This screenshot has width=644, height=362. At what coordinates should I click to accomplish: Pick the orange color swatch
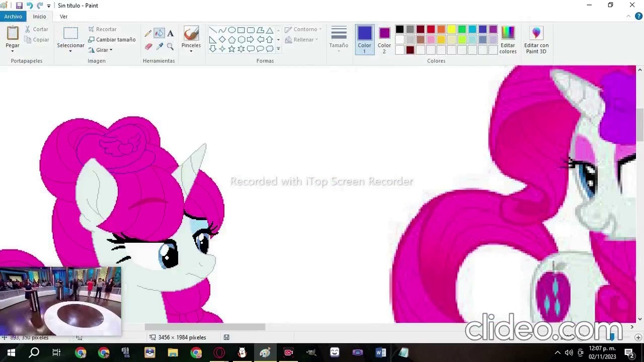pos(441,30)
